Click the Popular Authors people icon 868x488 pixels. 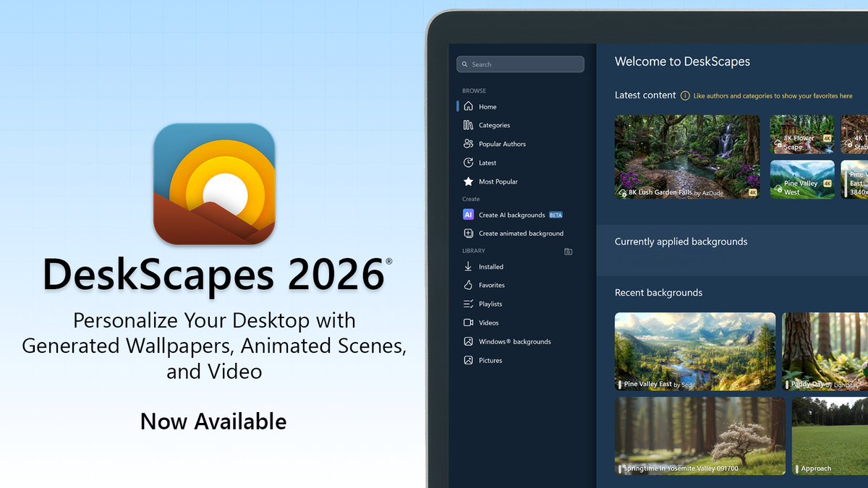tap(468, 144)
